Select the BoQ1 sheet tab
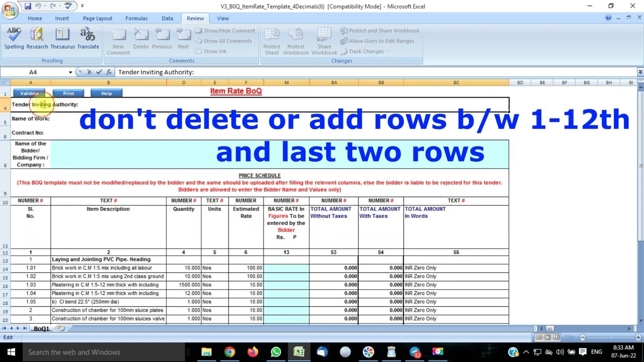This screenshot has height=362, width=644. [41, 328]
